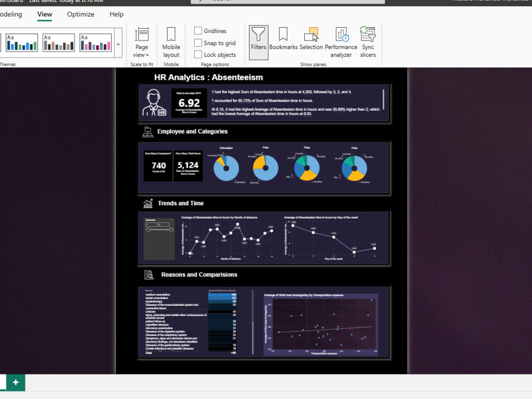Select the transportation expense scatter chart

tap(321, 325)
